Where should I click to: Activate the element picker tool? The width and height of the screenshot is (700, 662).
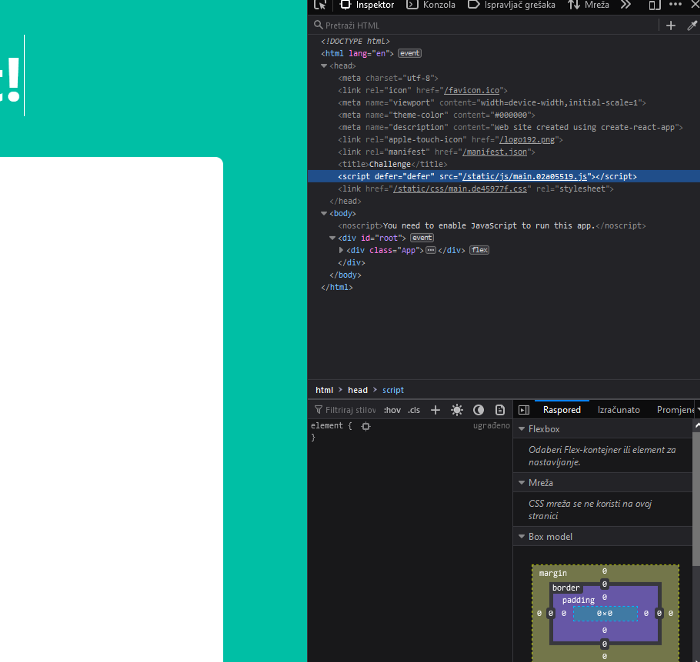(320, 5)
